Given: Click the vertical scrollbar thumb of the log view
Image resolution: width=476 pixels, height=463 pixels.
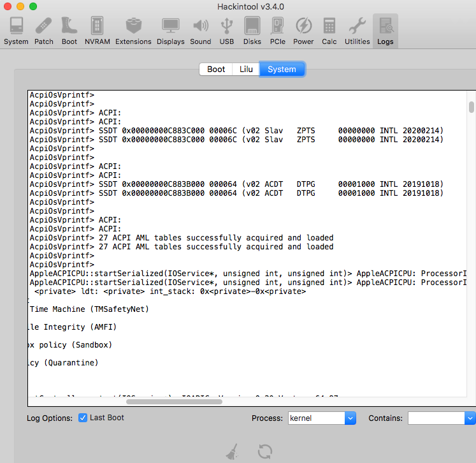Looking at the screenshot, I should (471, 107).
